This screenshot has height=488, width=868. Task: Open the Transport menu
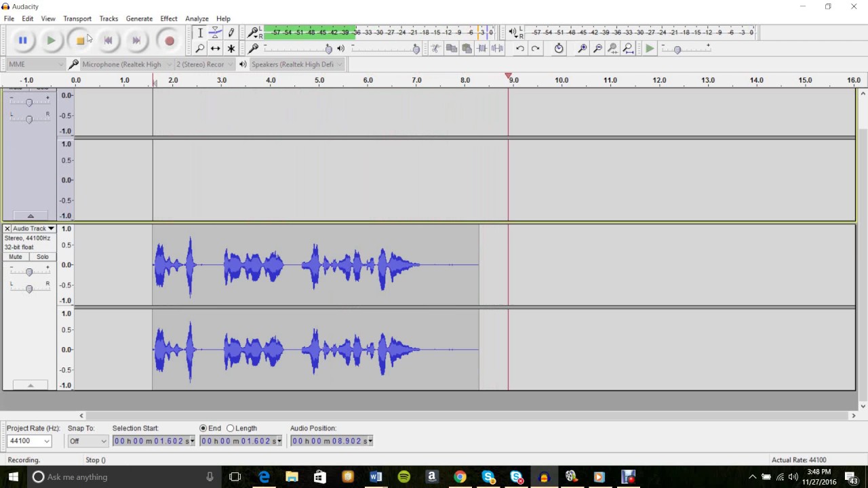[x=77, y=19]
